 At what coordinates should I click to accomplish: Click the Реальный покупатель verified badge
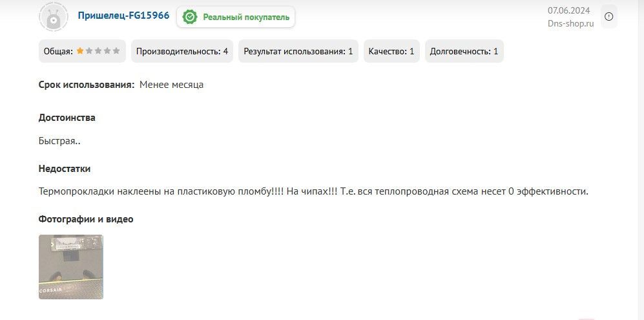pyautogui.click(x=236, y=17)
